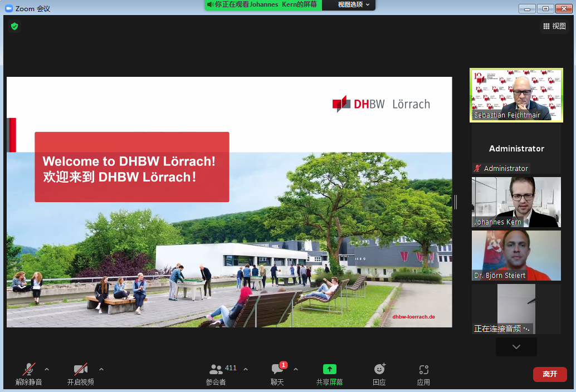Turn on the video camera
The height and width of the screenshot is (392, 576).
[x=81, y=369]
